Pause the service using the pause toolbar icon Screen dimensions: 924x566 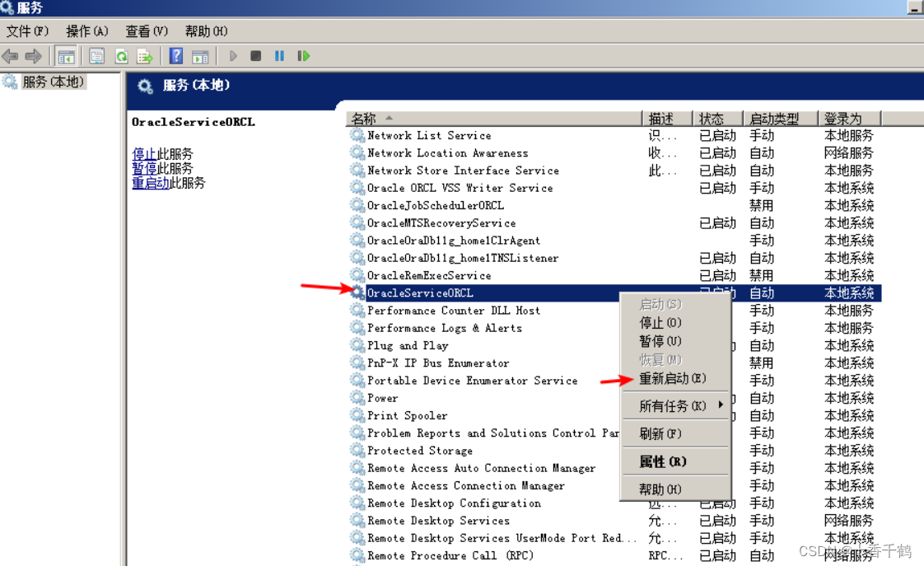(x=279, y=56)
